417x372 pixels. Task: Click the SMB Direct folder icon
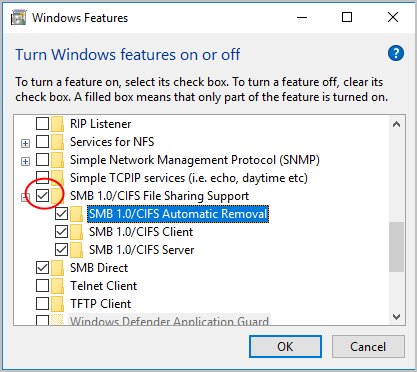57,268
